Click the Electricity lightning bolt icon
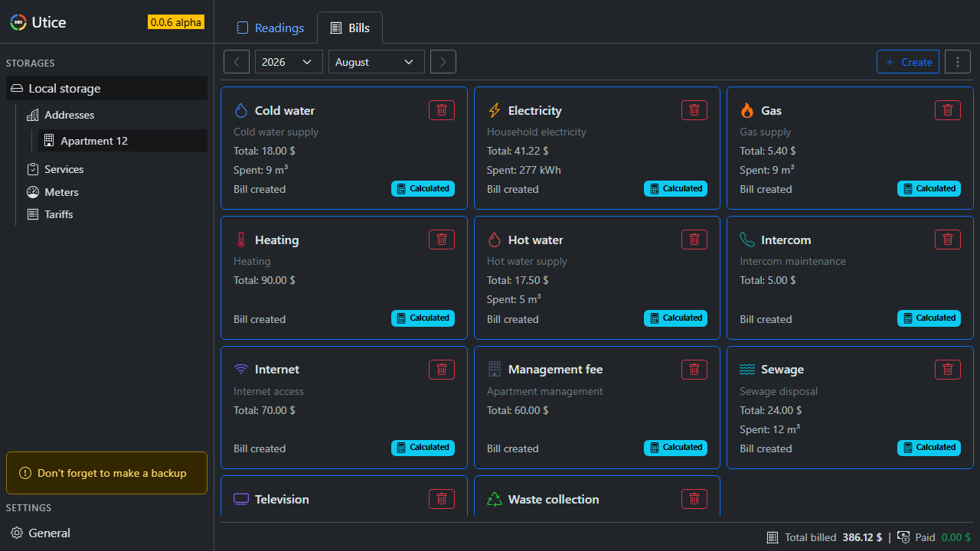This screenshot has height=551, width=980. coord(495,111)
